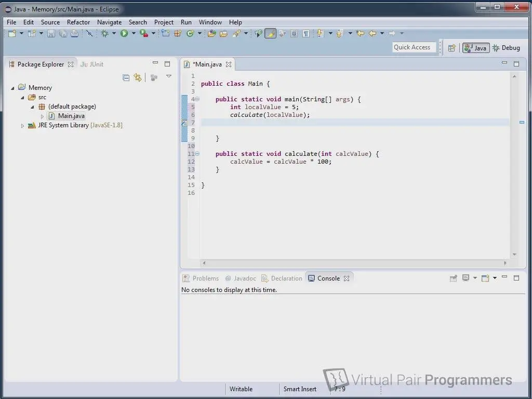Click the New Java Project icon
532x399 pixels.
[x=166, y=33]
